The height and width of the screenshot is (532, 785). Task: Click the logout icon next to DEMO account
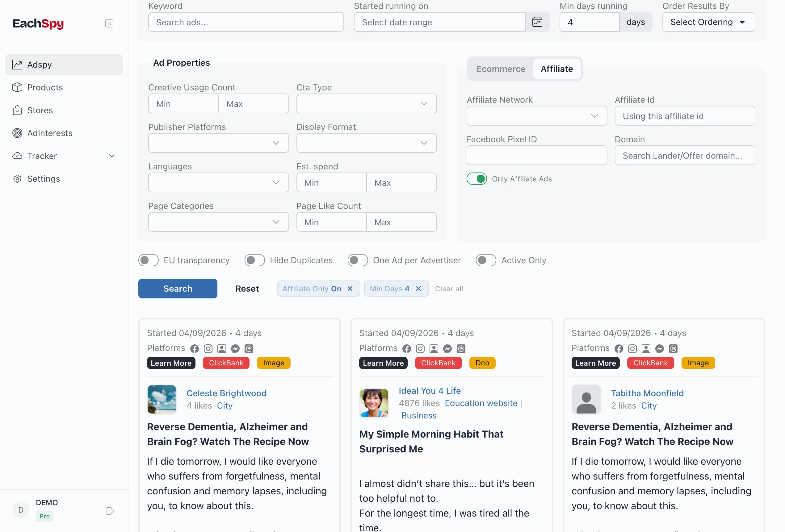coord(110,511)
